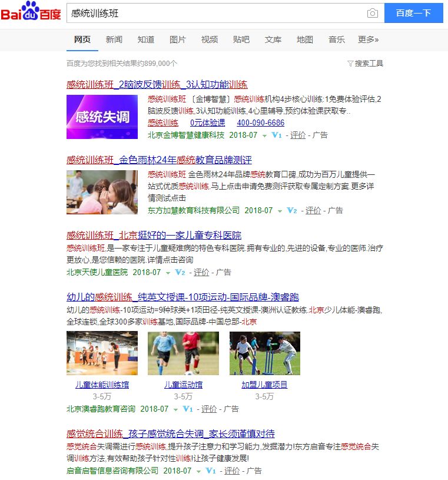Open the 0元体验课 sublink
The width and height of the screenshot is (448, 480).
[x=207, y=123]
